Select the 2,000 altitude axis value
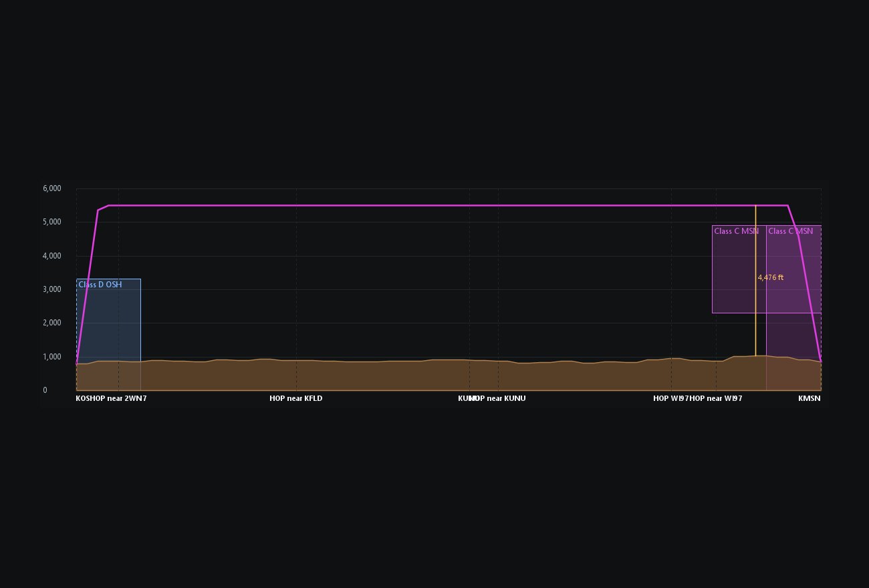 click(x=52, y=323)
